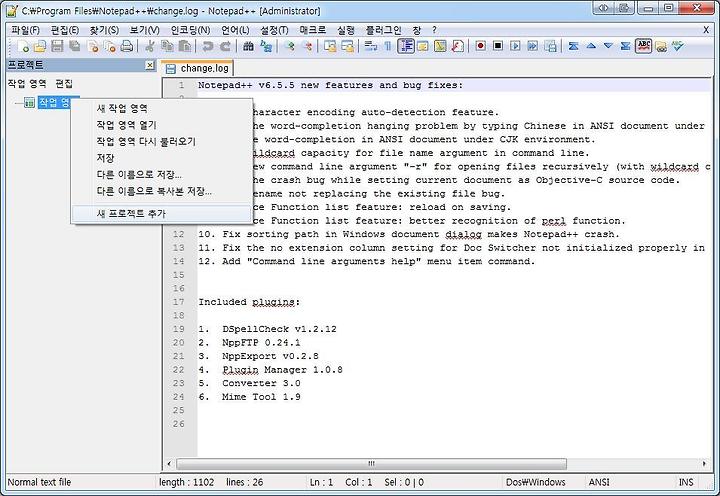Click the horizontal scrollbar thumb
The width and height of the screenshot is (720, 496).
[371, 463]
